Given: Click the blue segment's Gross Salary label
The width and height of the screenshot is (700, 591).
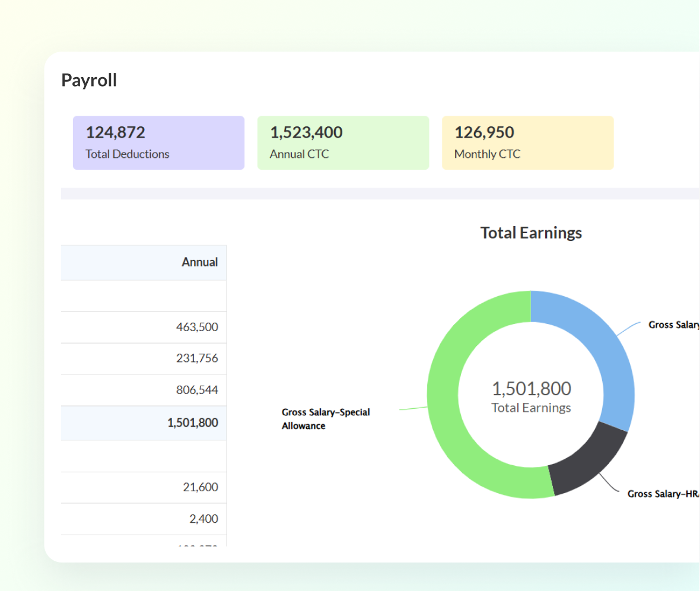Looking at the screenshot, I should 674,325.
